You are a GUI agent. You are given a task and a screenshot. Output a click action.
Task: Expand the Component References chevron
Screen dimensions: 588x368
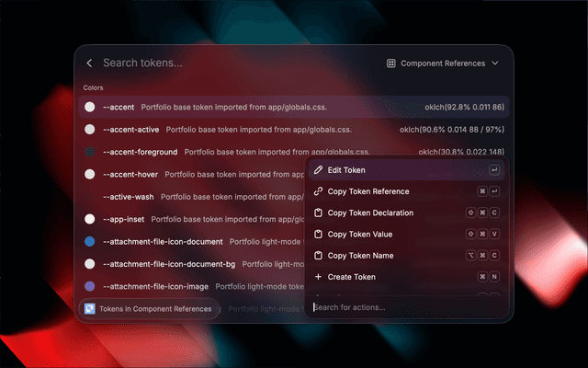(x=495, y=63)
